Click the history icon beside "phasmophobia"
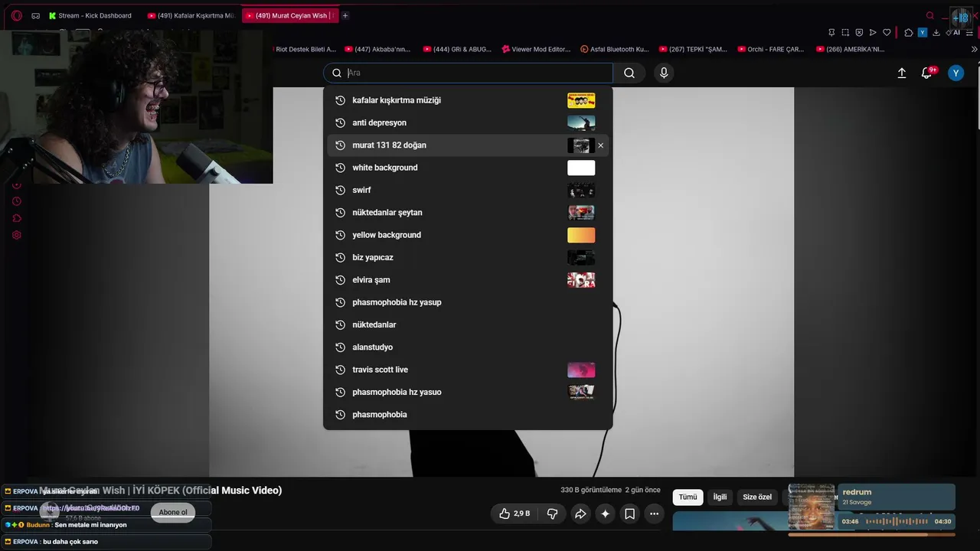 tap(340, 415)
